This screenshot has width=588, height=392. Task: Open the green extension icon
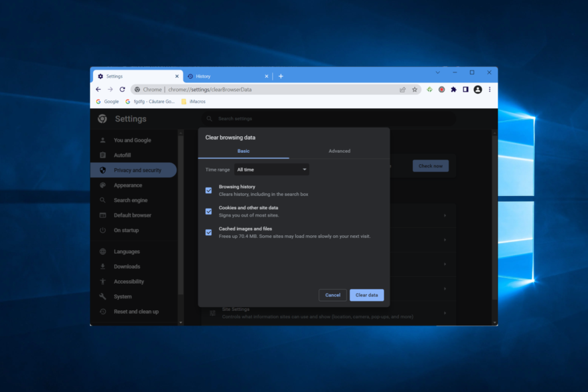point(430,90)
